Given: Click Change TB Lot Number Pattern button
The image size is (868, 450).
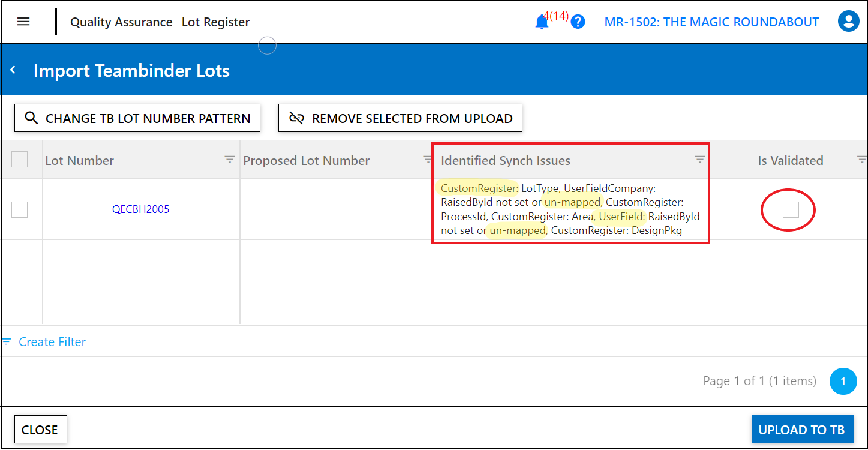Looking at the screenshot, I should 137,118.
